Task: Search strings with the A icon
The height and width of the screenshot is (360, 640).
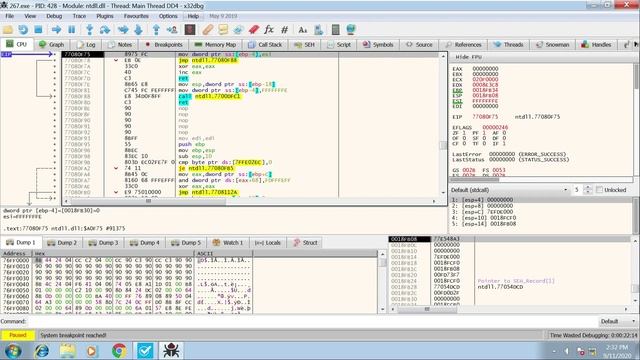Action: 302,29
